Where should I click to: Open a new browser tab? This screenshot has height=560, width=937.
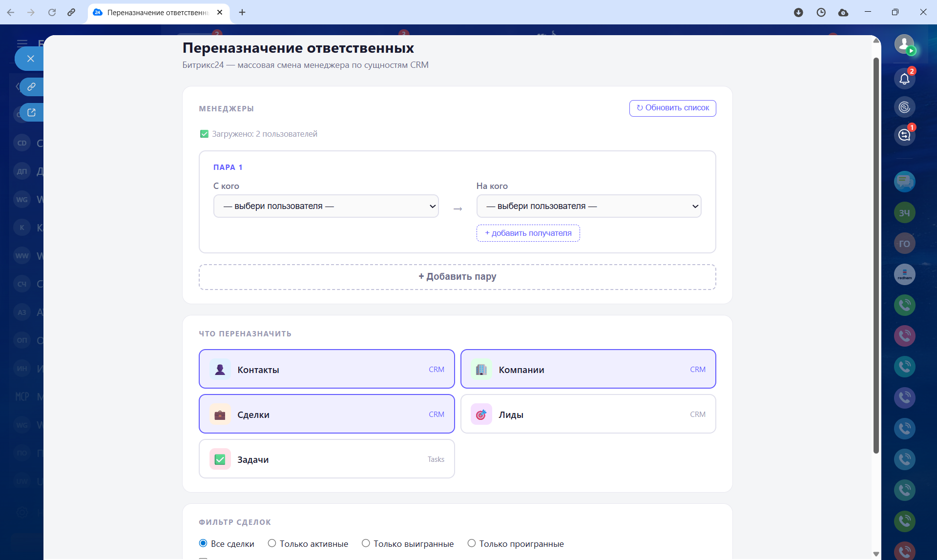pos(242,12)
